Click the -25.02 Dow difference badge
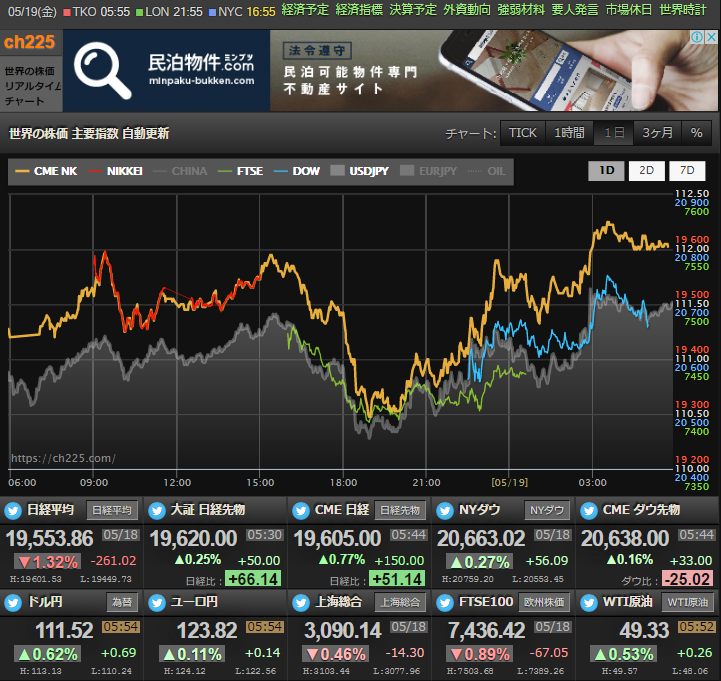The height and width of the screenshot is (681, 721). pos(687,579)
